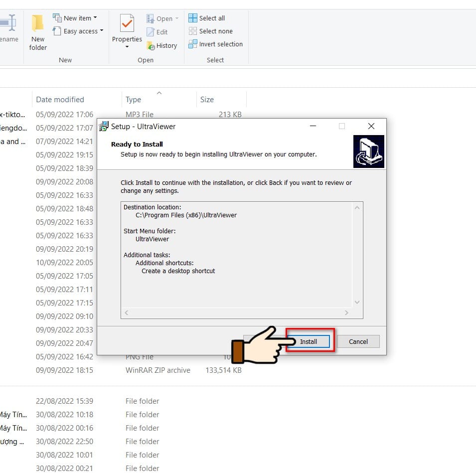Viewport: 476px width, 473px height.
Task: Click Open in the Explorer ribbon
Action: click(162, 19)
